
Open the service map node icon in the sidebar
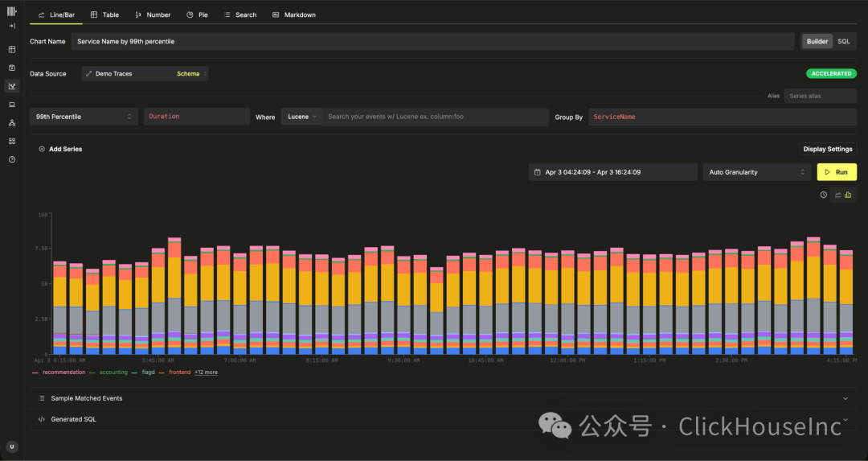(11, 123)
